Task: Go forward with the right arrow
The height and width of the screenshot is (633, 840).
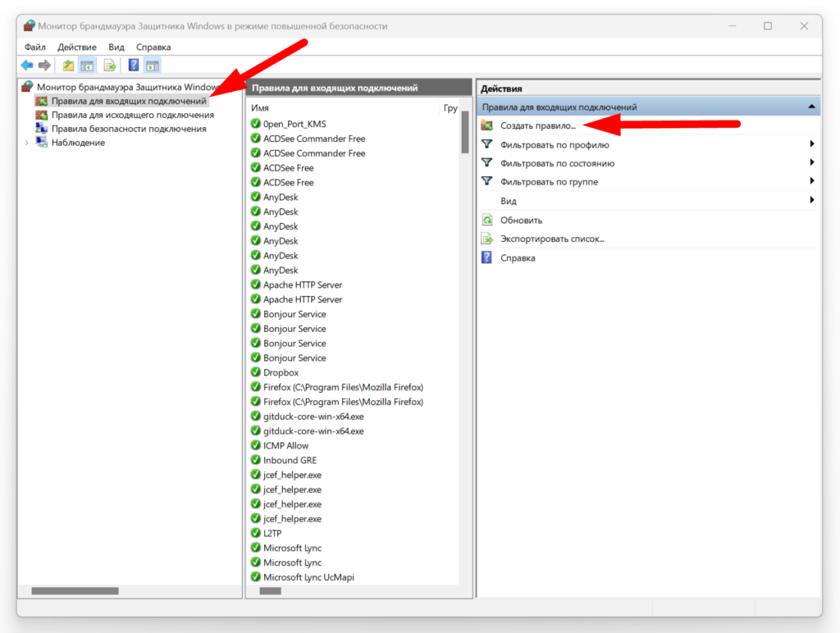Action: coord(44,66)
